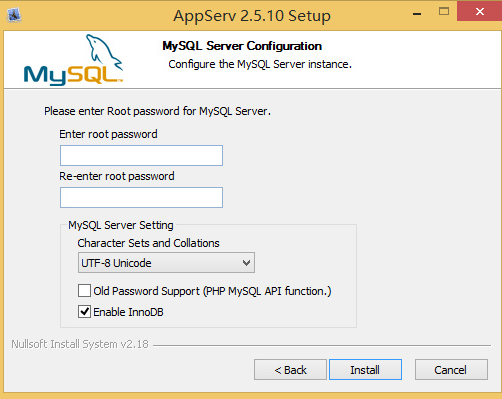Click the Enable InnoDB label text
This screenshot has height=399, width=502.
[128, 312]
